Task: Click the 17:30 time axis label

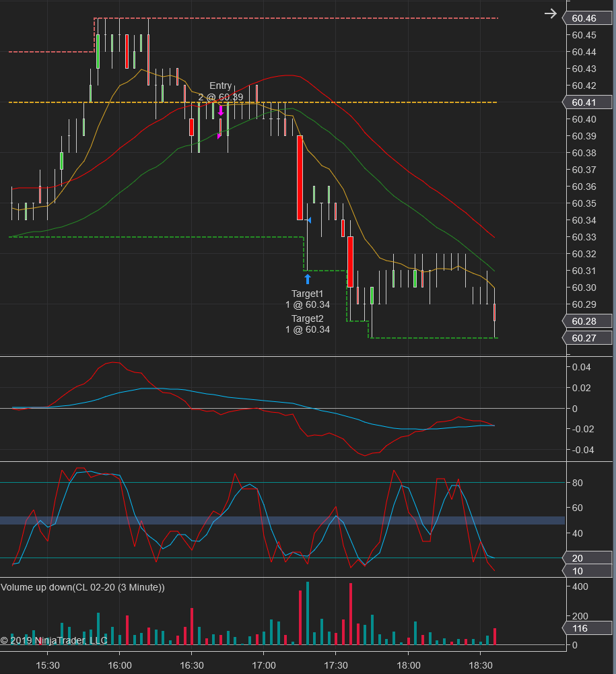Action: 336,665
